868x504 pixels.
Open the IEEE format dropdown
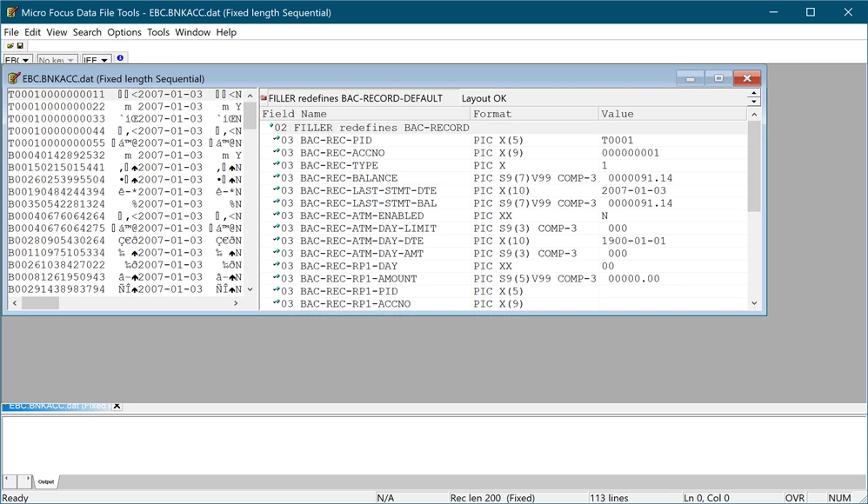(x=97, y=60)
